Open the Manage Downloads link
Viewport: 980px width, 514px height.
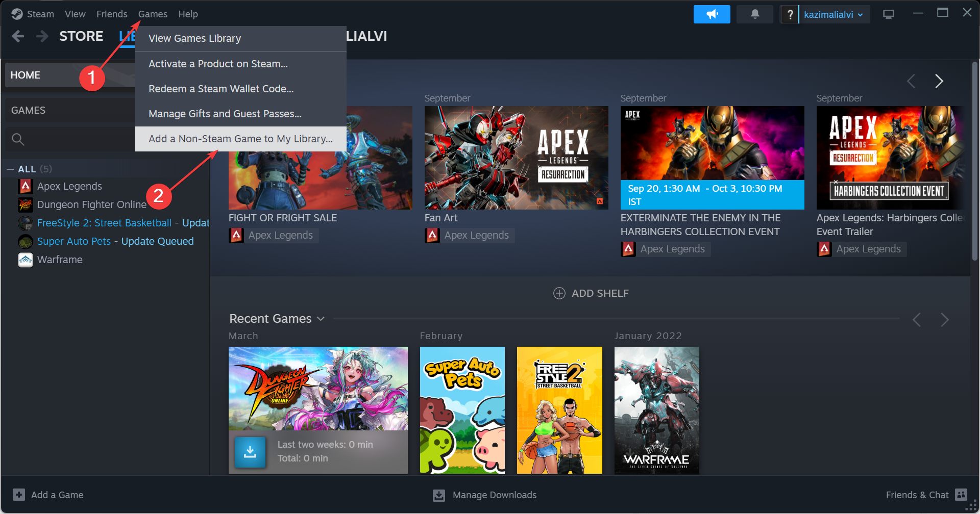click(x=495, y=495)
